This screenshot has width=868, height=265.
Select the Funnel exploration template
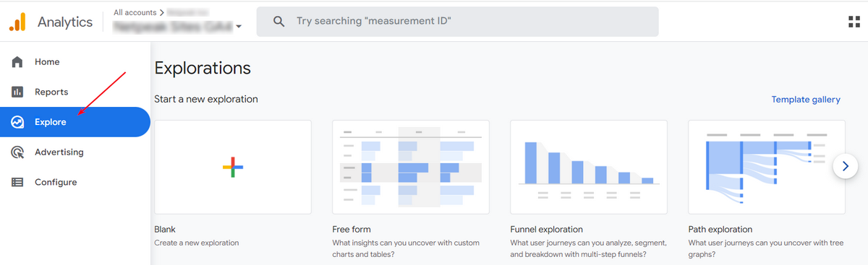pos(589,167)
